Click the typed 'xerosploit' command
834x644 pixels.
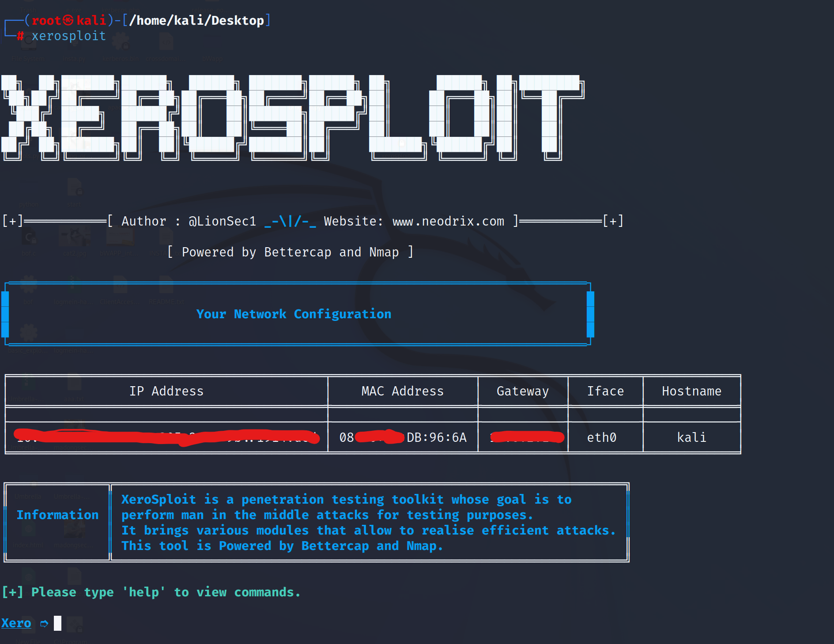click(69, 36)
